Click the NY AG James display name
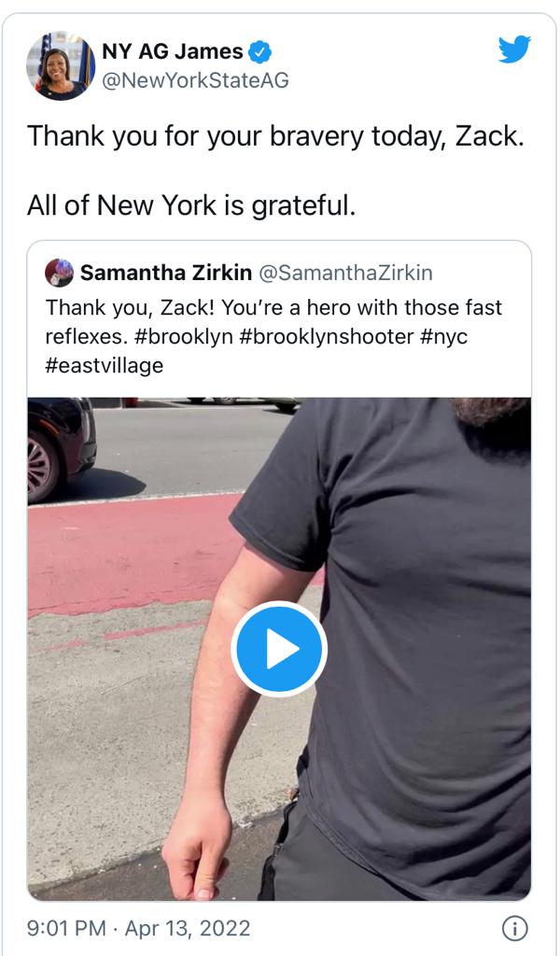The image size is (560, 956). point(172,51)
